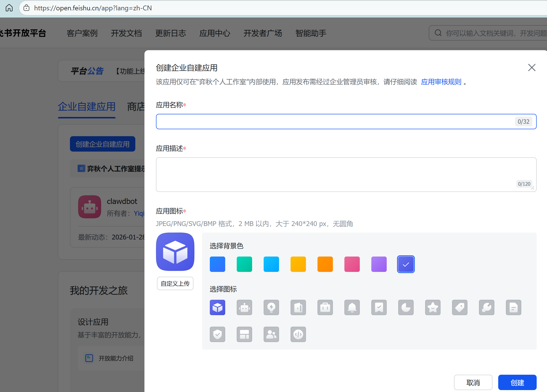The image size is (547, 392).
Task: Select the cube app icon
Action: coord(217,307)
